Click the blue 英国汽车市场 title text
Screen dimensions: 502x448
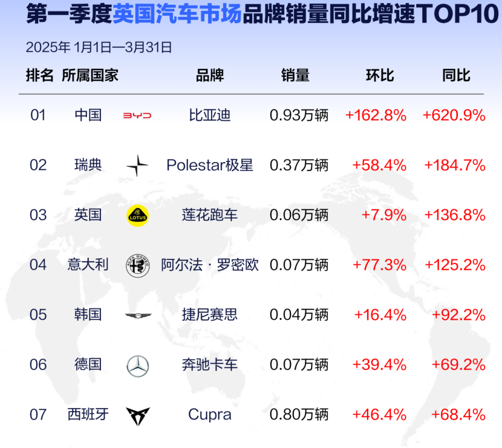(x=177, y=15)
